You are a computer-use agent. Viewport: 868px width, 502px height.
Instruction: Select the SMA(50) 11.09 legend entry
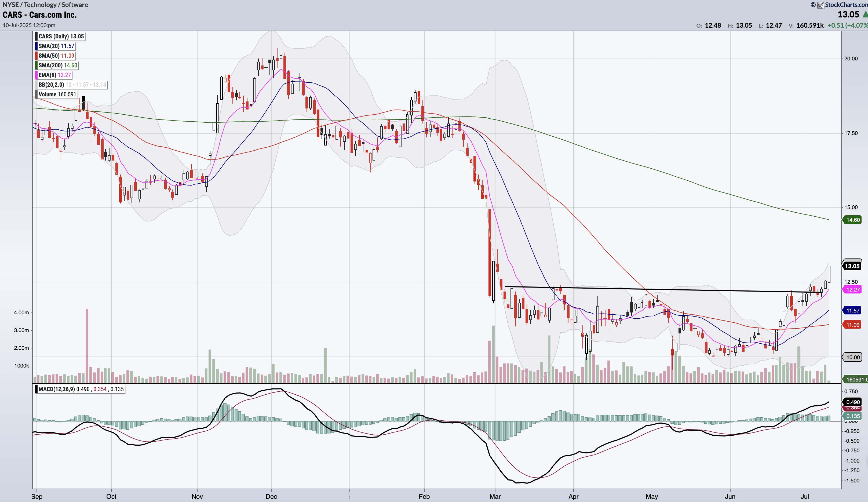(x=55, y=56)
